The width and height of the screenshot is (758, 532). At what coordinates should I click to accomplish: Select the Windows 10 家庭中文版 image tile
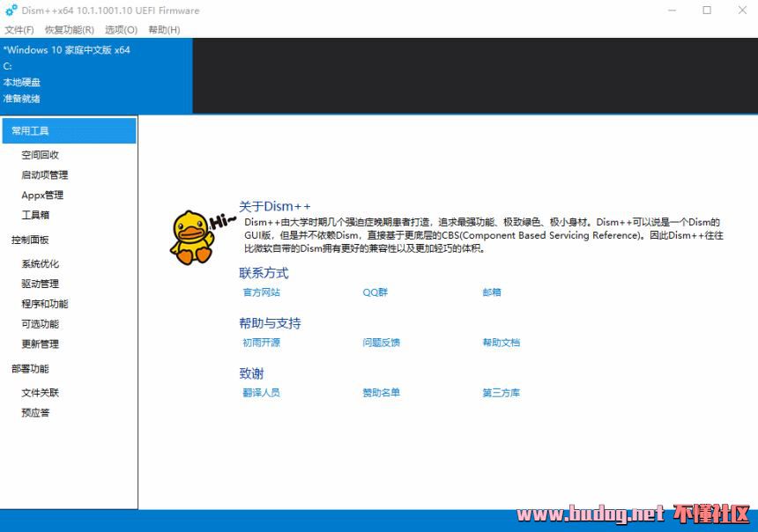coord(95,75)
